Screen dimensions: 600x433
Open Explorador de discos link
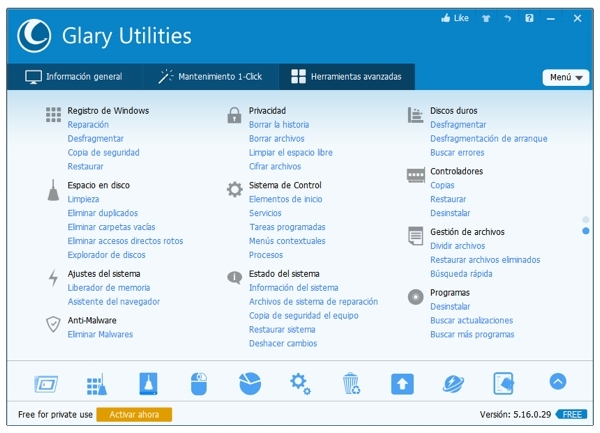[106, 255]
